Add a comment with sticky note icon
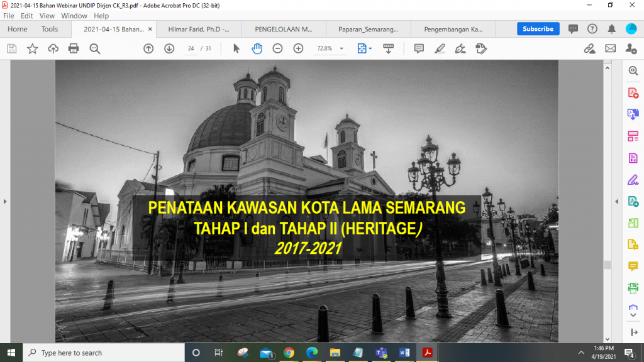Image resolution: width=644 pixels, height=362 pixels. coord(419,48)
